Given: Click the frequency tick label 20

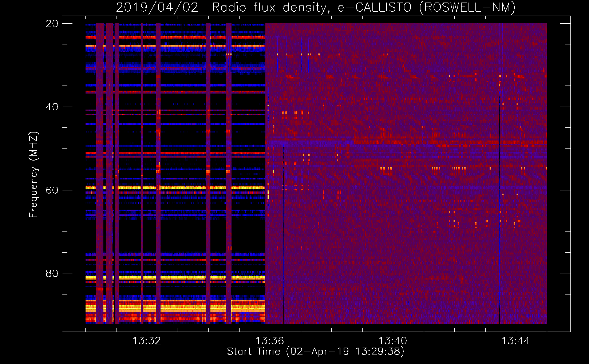Looking at the screenshot, I should [x=52, y=24].
